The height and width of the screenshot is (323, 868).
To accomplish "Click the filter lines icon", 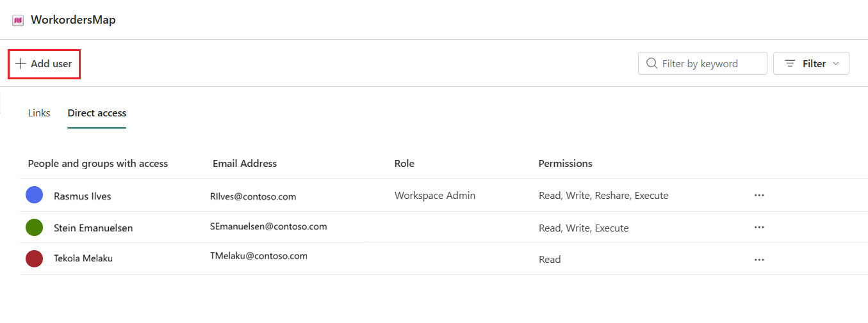I will (x=790, y=63).
